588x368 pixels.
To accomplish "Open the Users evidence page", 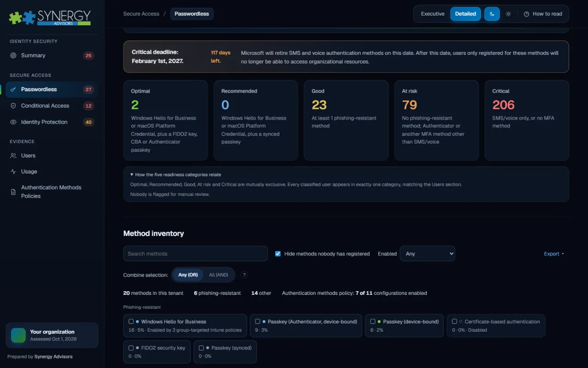I will 52,155.
